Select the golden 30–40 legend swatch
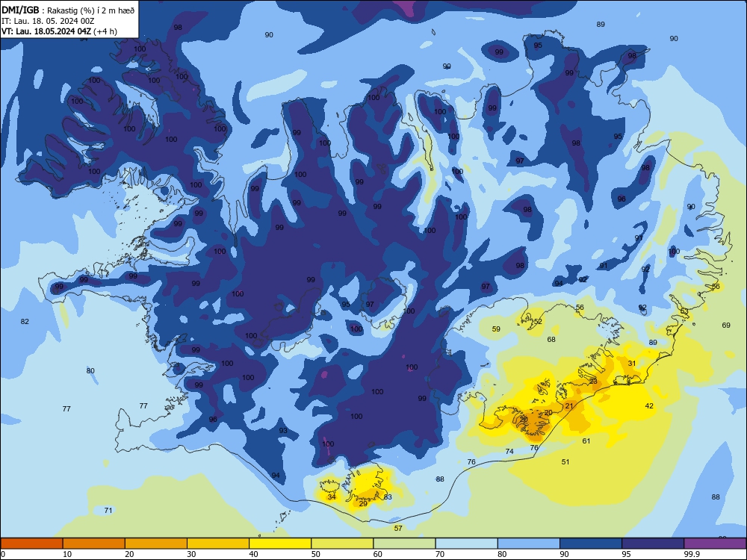The width and height of the screenshot is (747, 560). pos(218,544)
